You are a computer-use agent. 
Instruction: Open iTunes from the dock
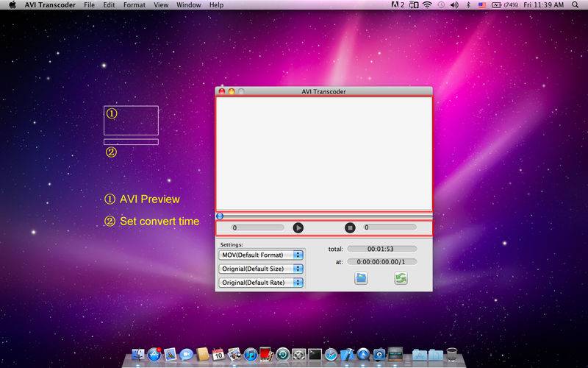tap(251, 354)
